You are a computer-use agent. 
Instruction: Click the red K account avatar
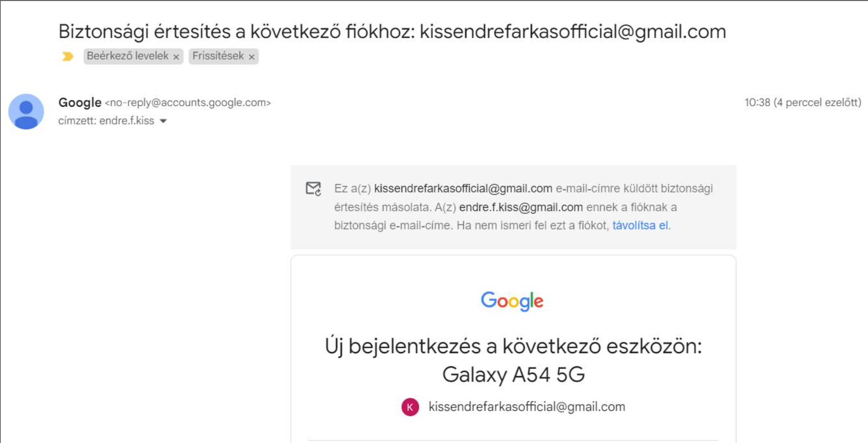pyautogui.click(x=410, y=407)
